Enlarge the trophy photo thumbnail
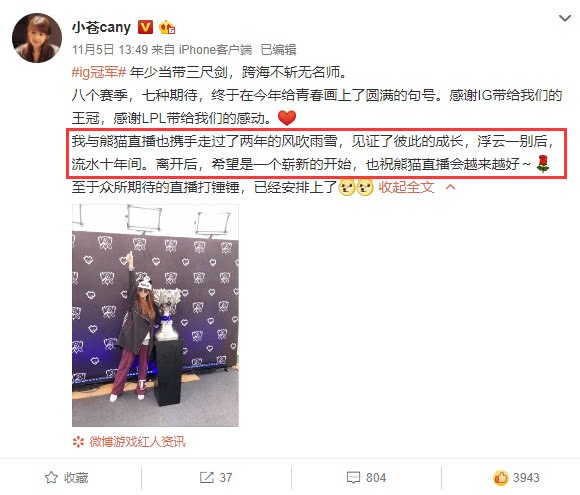 (x=155, y=315)
